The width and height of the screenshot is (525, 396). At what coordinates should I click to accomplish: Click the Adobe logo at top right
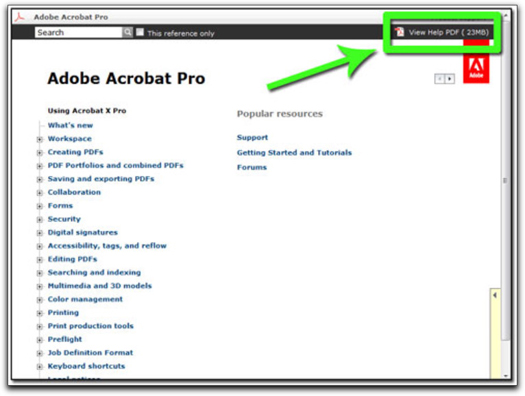click(x=476, y=68)
